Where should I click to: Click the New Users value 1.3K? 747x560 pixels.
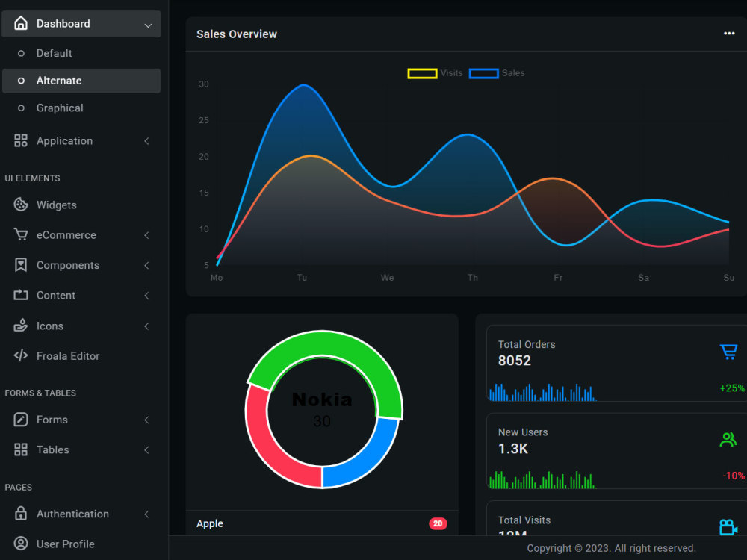[x=513, y=449]
